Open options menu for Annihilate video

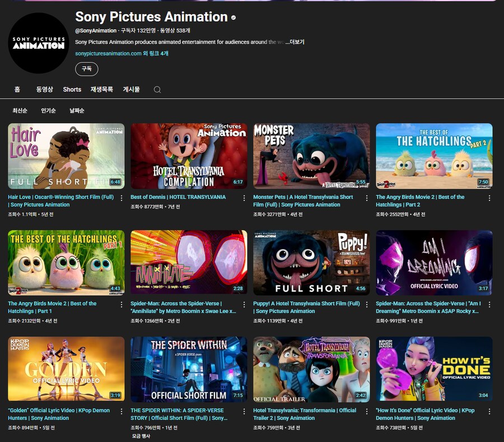[244, 304]
